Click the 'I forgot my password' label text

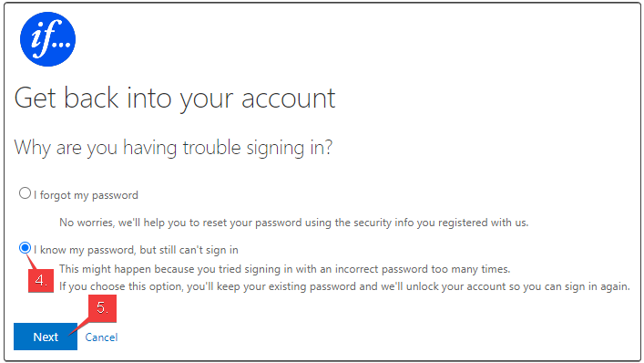[x=86, y=195]
